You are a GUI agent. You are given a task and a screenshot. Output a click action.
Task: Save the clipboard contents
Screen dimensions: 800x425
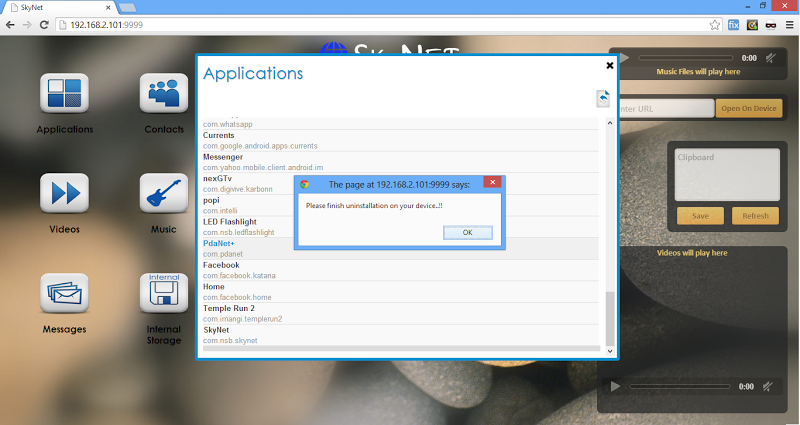700,216
